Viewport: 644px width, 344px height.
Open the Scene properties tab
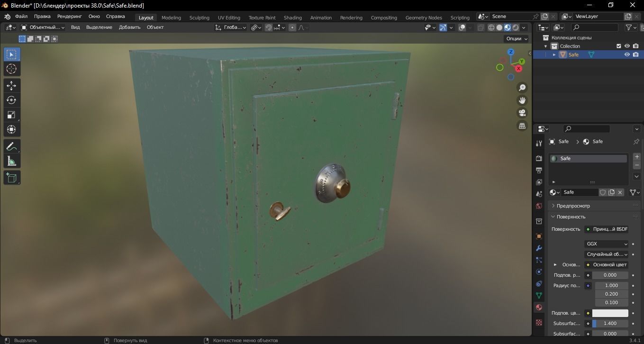[539, 194]
